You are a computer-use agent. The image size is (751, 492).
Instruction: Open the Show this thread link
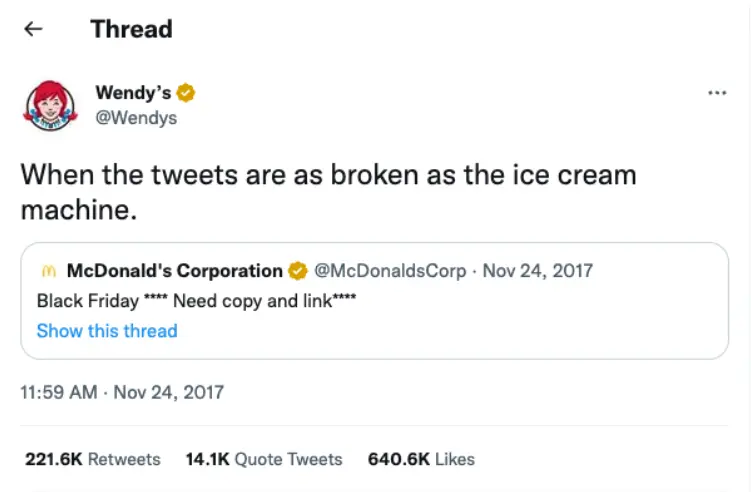coord(107,331)
